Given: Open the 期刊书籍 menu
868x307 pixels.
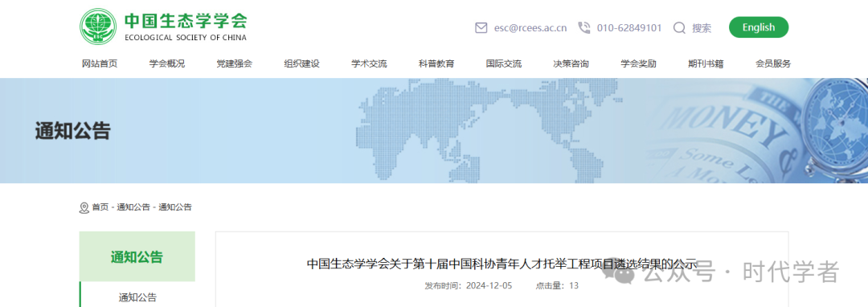Looking at the screenshot, I should click(706, 63).
